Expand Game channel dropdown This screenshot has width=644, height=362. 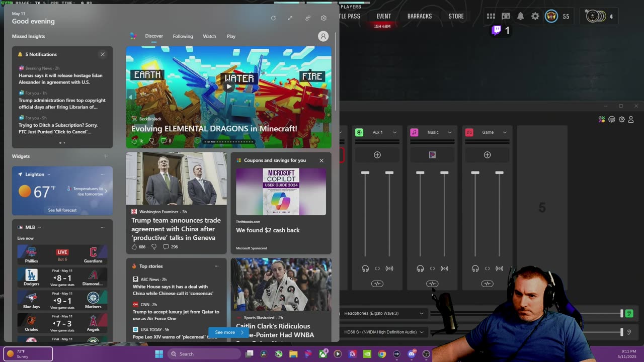[x=505, y=132]
